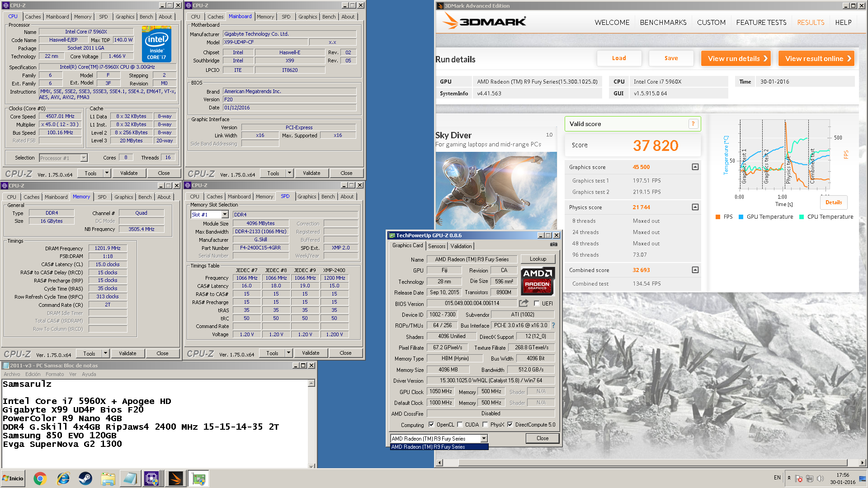Click the View result online button
Viewport: 868px width, 488px height.
coord(816,58)
